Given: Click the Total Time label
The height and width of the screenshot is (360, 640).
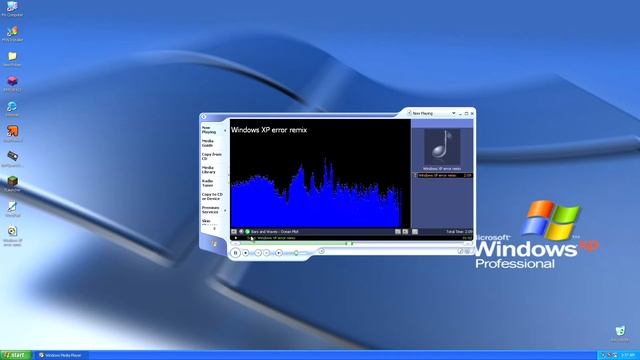Looking at the screenshot, I should (x=459, y=231).
